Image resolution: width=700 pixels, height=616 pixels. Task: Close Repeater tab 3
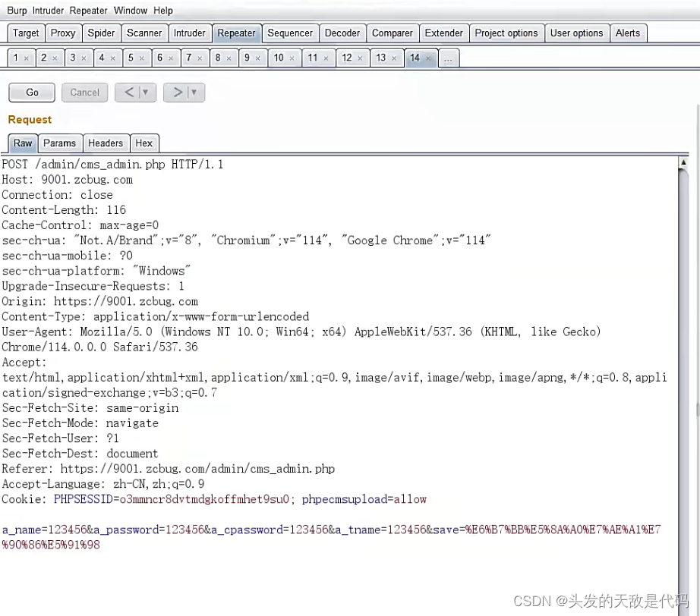click(84, 58)
